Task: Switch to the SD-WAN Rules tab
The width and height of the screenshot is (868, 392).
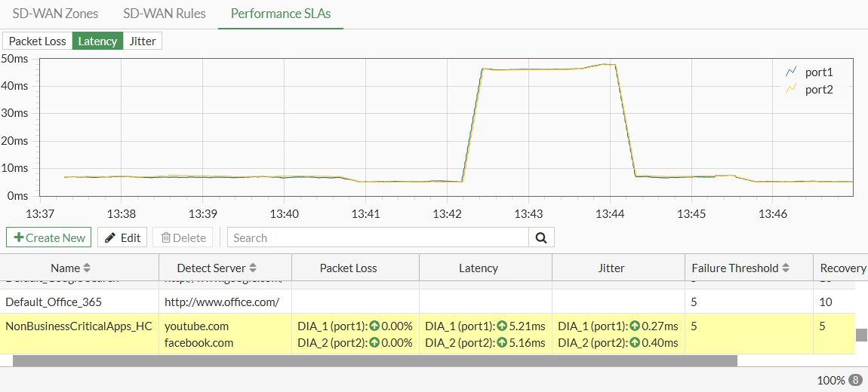Action: click(x=164, y=14)
